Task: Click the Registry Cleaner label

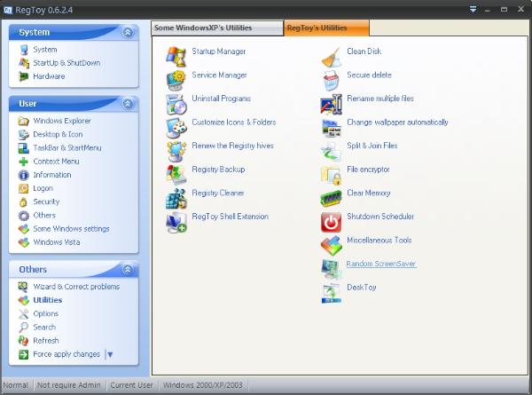Action: pyautogui.click(x=218, y=193)
